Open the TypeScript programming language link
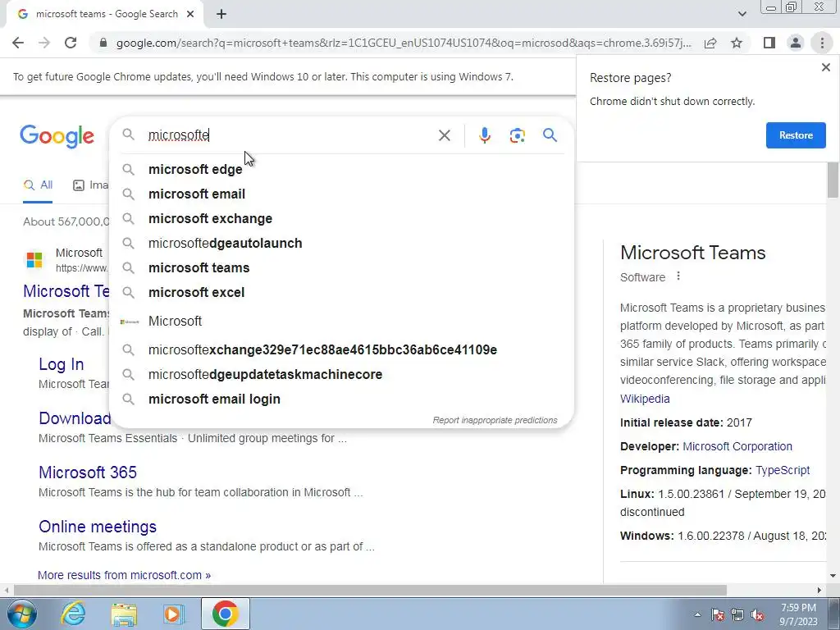The height and width of the screenshot is (630, 840). pyautogui.click(x=783, y=470)
